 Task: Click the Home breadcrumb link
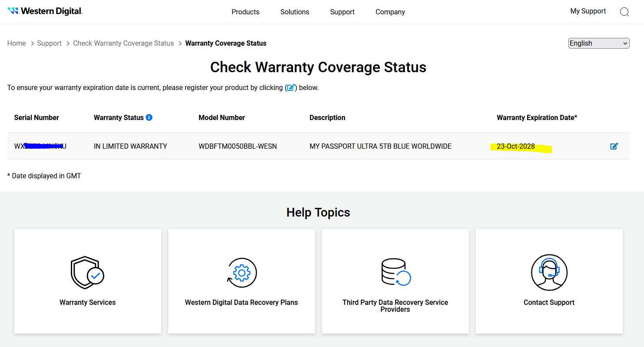point(17,43)
